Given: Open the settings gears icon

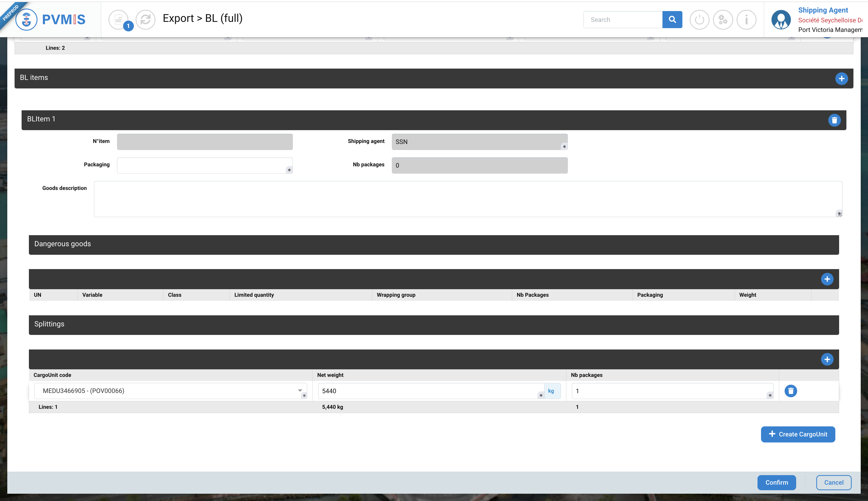Looking at the screenshot, I should 723,20.
